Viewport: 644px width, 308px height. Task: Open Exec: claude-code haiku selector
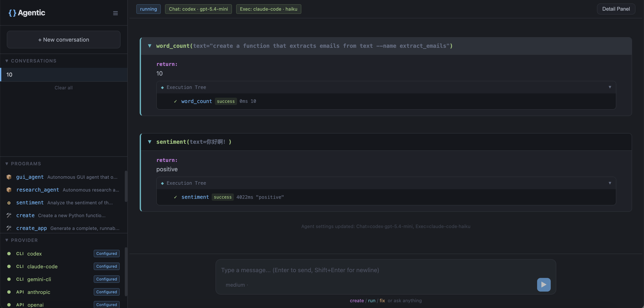tap(269, 9)
